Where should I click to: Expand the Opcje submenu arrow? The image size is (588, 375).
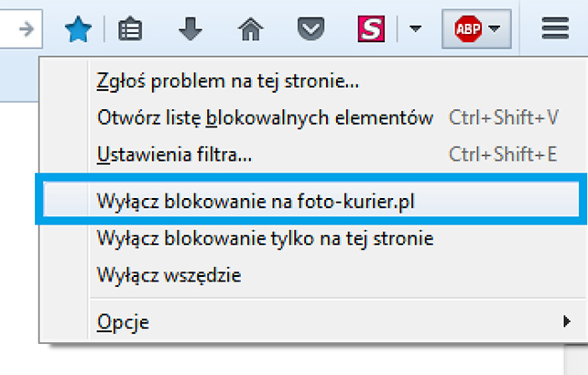tap(567, 321)
